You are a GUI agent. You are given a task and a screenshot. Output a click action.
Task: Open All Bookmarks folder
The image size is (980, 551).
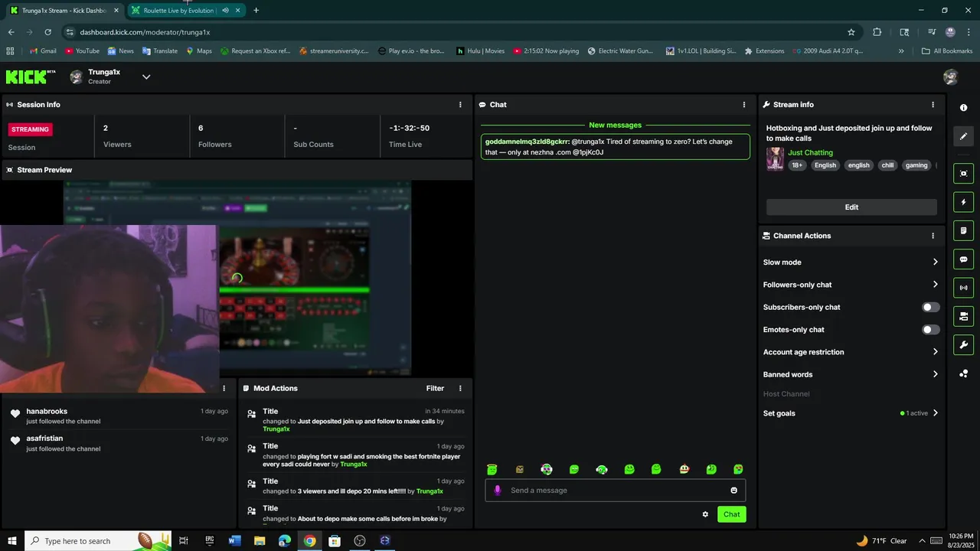[x=947, y=51]
